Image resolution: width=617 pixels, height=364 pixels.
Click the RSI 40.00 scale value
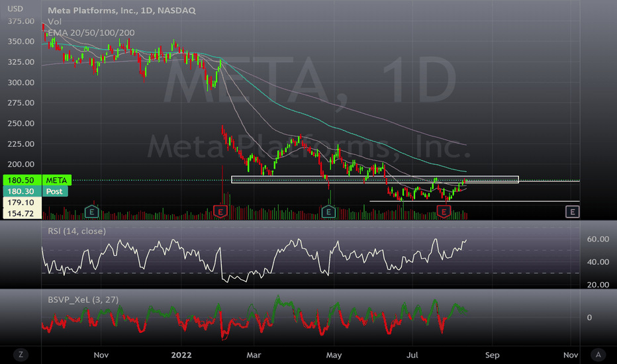coord(598,261)
